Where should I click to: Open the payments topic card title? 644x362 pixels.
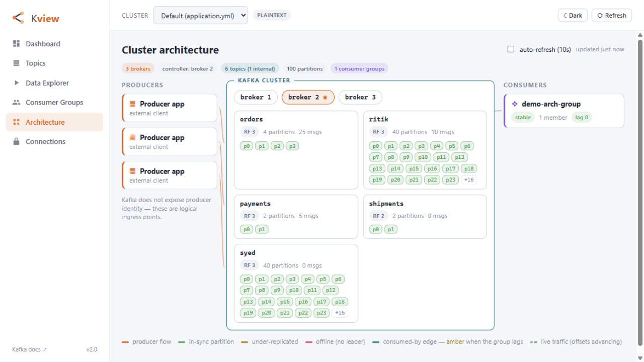[x=255, y=204]
